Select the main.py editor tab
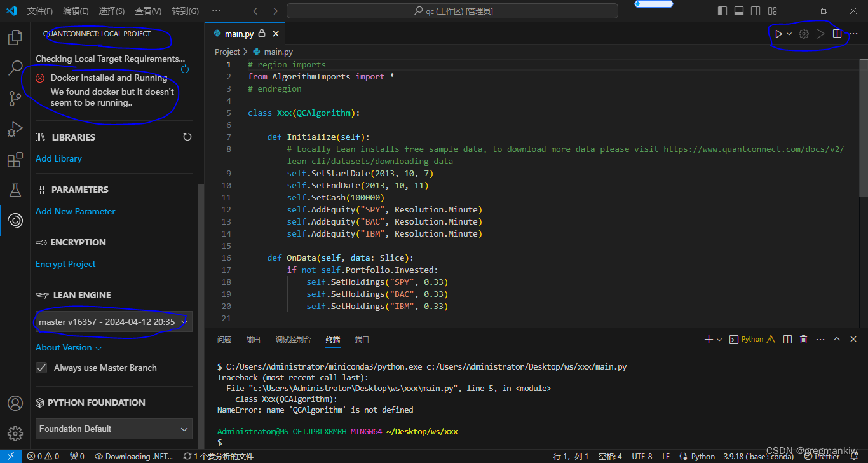 pos(244,34)
